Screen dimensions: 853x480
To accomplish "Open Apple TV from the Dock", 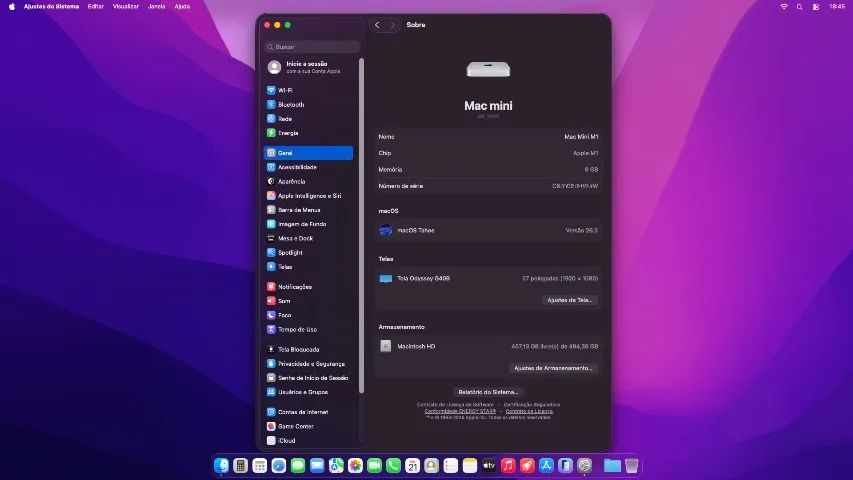I will pos(489,465).
